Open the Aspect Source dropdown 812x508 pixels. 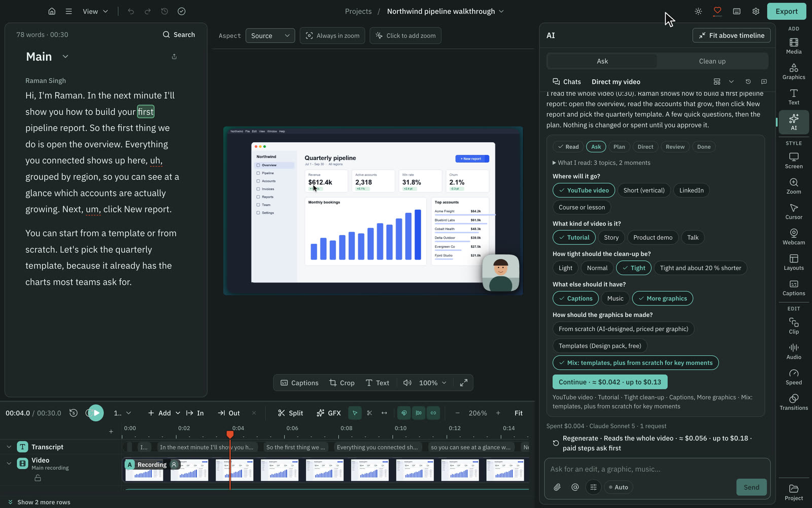(x=270, y=36)
